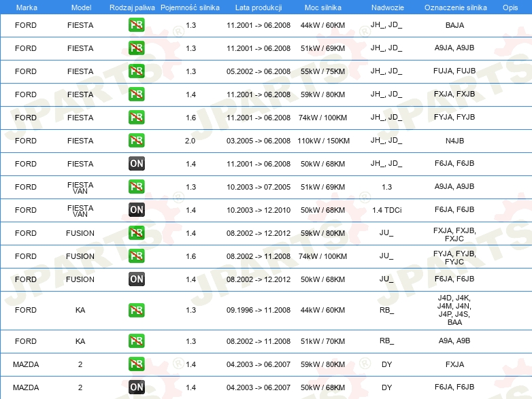This screenshot has width=532, height=399.
Task: Select date range 09.1996 -> 11.2008
Action: pyautogui.click(x=259, y=310)
